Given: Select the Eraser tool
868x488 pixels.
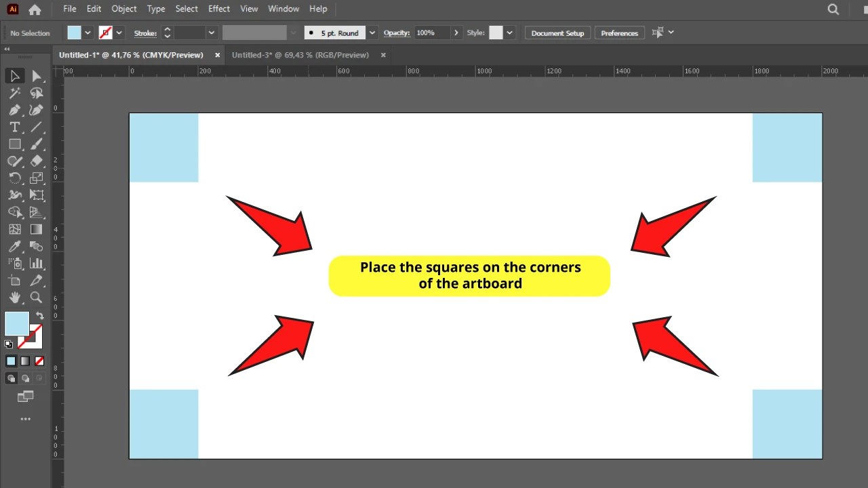Looking at the screenshot, I should (x=37, y=161).
